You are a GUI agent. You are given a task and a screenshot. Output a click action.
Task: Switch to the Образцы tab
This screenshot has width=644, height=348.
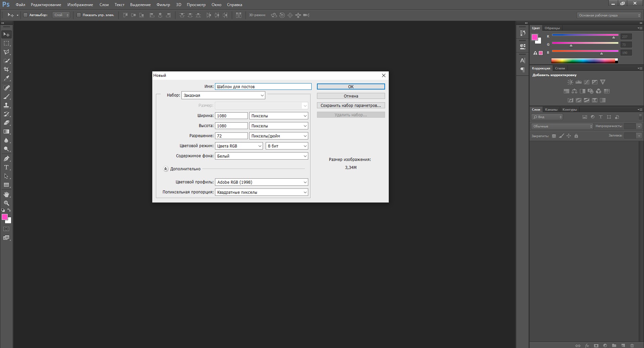pos(552,28)
